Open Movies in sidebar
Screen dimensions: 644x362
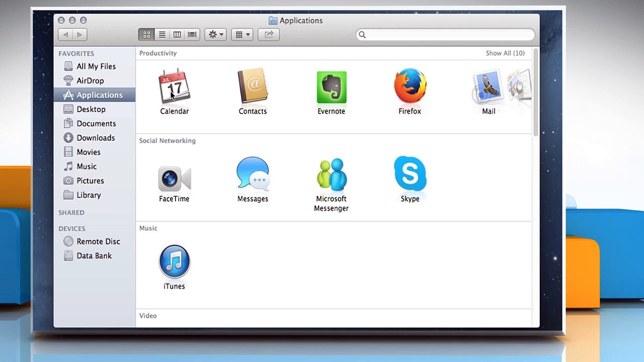pos(94,152)
